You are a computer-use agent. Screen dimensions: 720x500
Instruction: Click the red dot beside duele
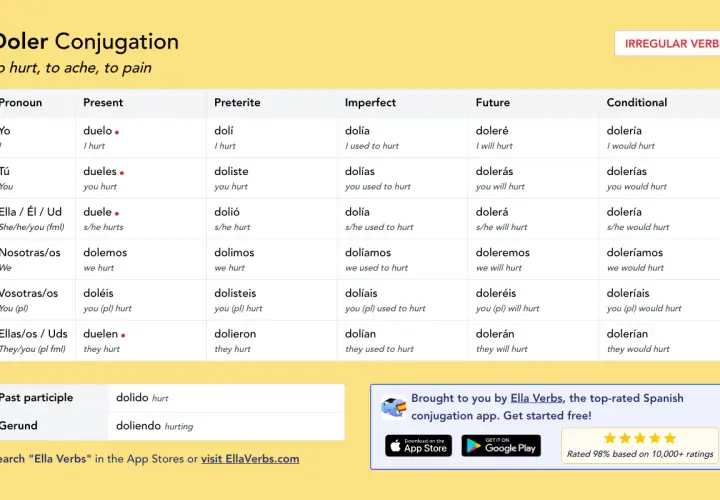[x=117, y=213]
